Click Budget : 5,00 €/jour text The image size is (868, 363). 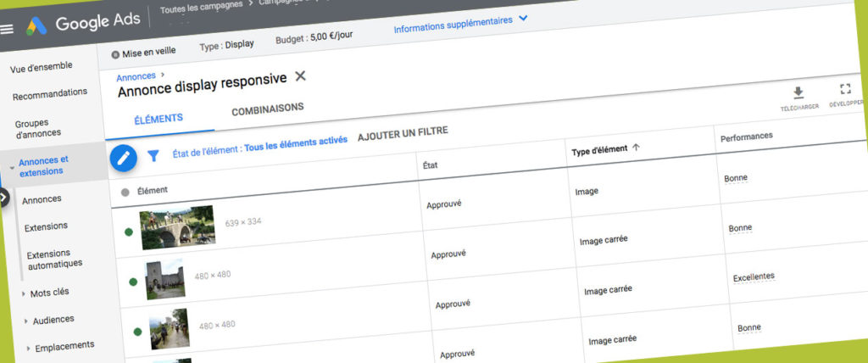pyautogui.click(x=314, y=37)
